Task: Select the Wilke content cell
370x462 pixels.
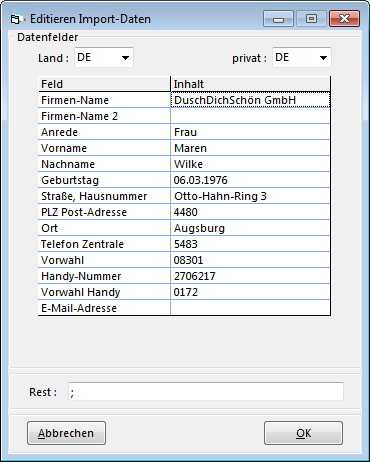Action: [x=250, y=164]
